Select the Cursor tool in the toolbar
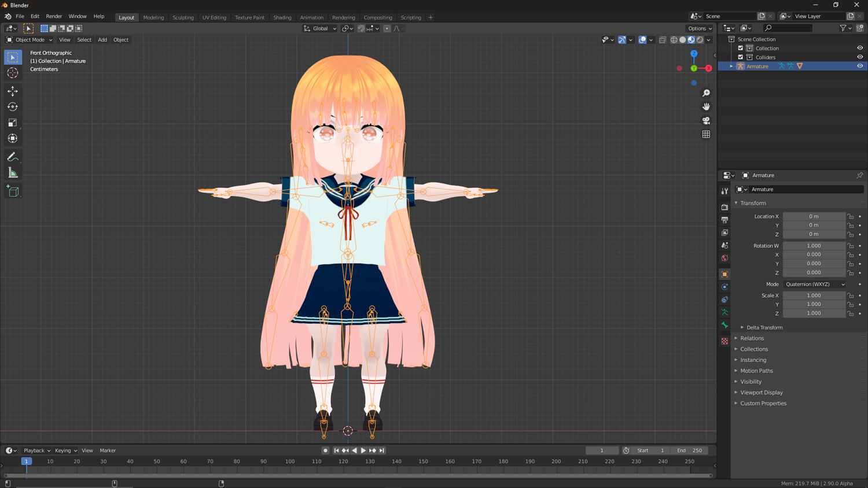 (13, 73)
